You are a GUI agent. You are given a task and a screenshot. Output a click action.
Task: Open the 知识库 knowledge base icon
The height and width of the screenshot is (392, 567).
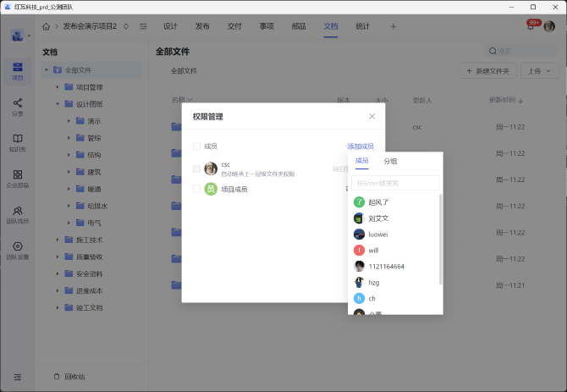[18, 141]
